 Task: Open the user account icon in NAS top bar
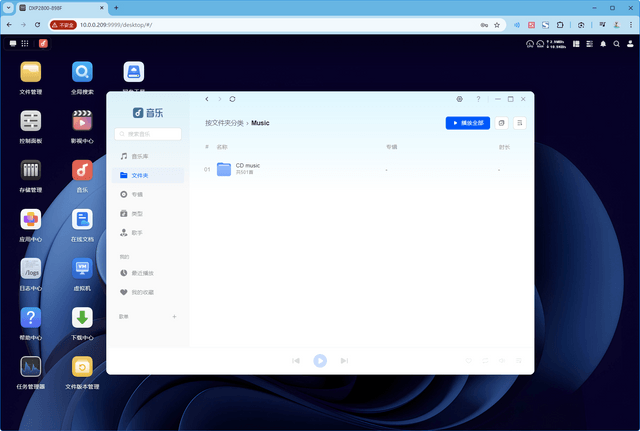pos(630,44)
